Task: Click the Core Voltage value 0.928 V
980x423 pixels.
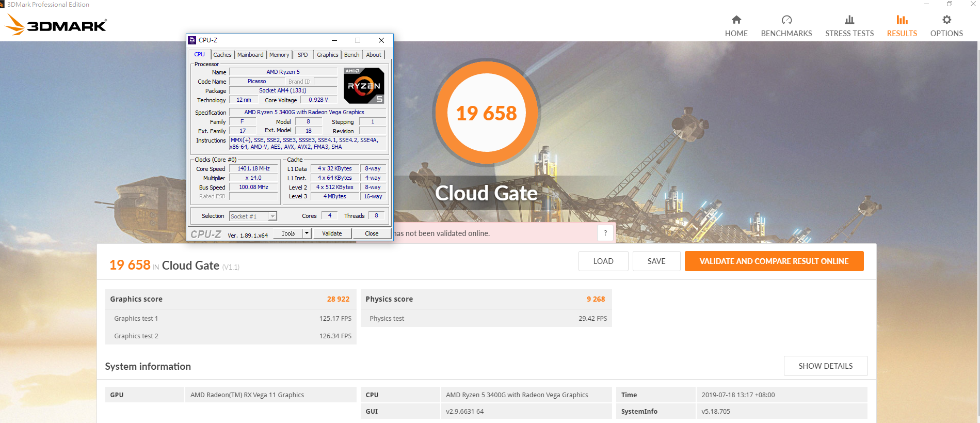Action: click(x=318, y=100)
